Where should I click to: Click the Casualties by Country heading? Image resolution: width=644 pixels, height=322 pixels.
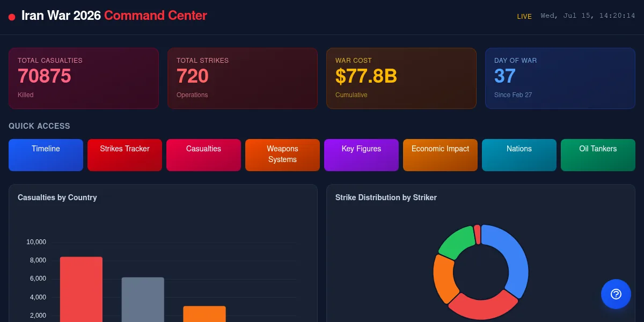(x=57, y=197)
